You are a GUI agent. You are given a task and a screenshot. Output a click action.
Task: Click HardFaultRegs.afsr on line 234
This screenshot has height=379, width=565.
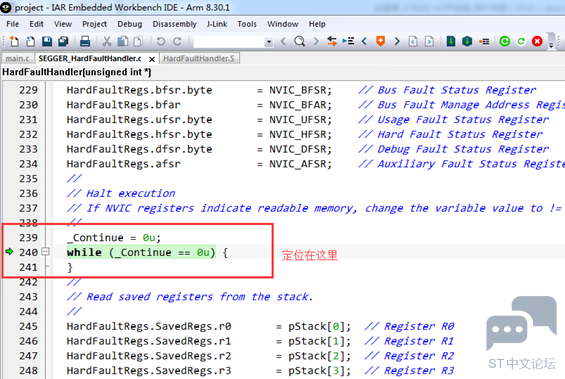point(124,164)
